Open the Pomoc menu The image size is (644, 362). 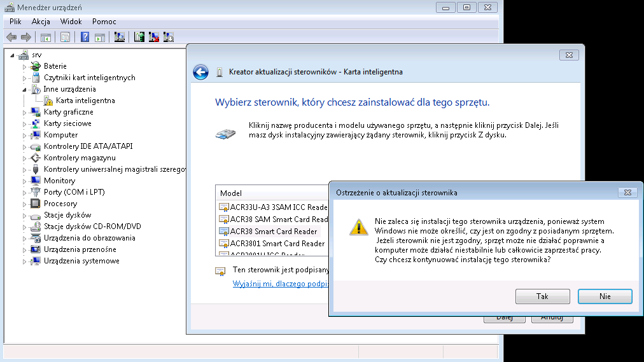[x=104, y=22]
